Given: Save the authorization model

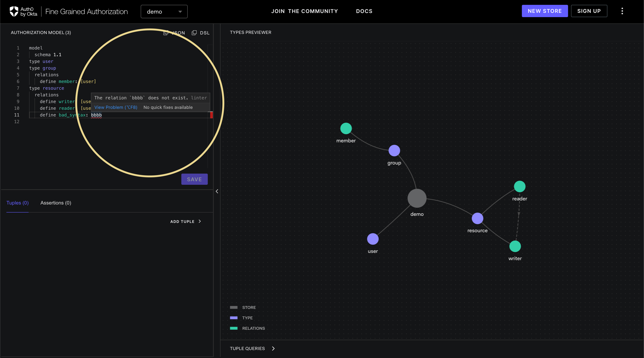Looking at the screenshot, I should coord(194,179).
